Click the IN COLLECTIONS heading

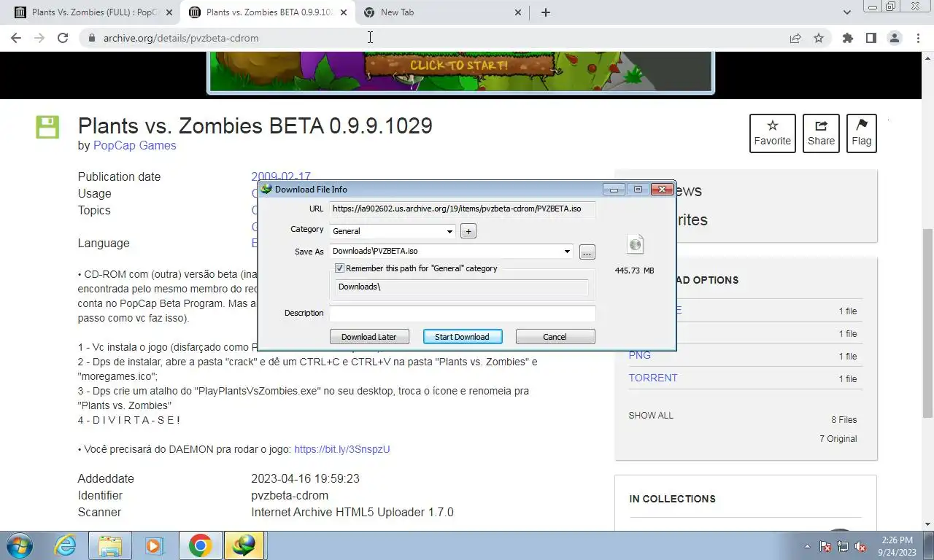point(672,499)
